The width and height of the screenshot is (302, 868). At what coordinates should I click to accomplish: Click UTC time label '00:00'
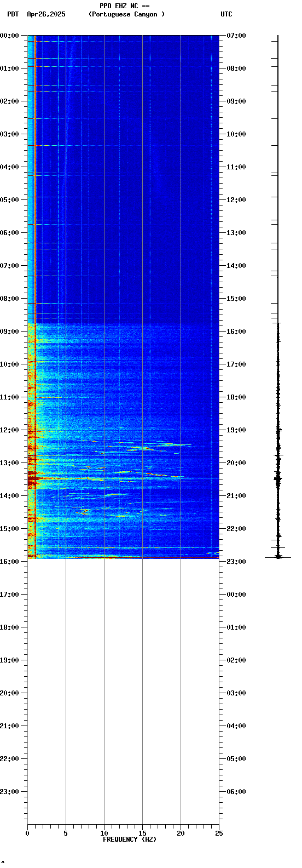coord(236,595)
